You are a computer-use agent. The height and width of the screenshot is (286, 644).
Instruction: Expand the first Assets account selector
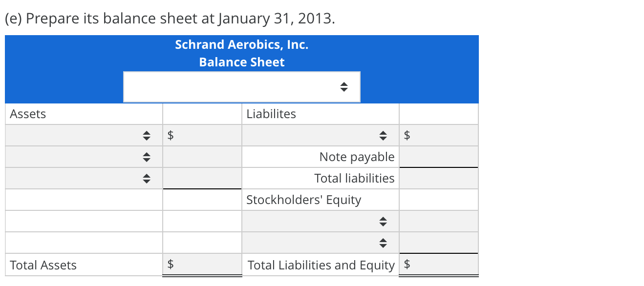[146, 135]
